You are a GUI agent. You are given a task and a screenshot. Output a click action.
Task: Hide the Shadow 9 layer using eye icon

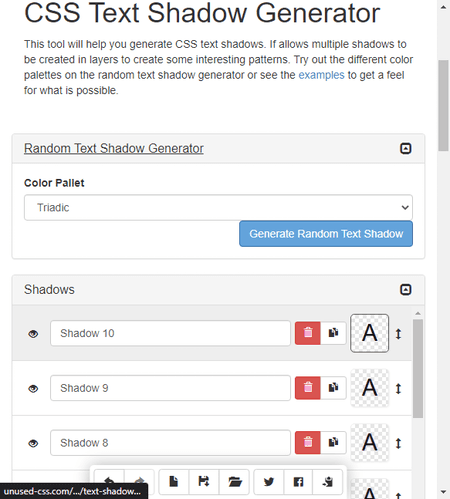(33, 389)
